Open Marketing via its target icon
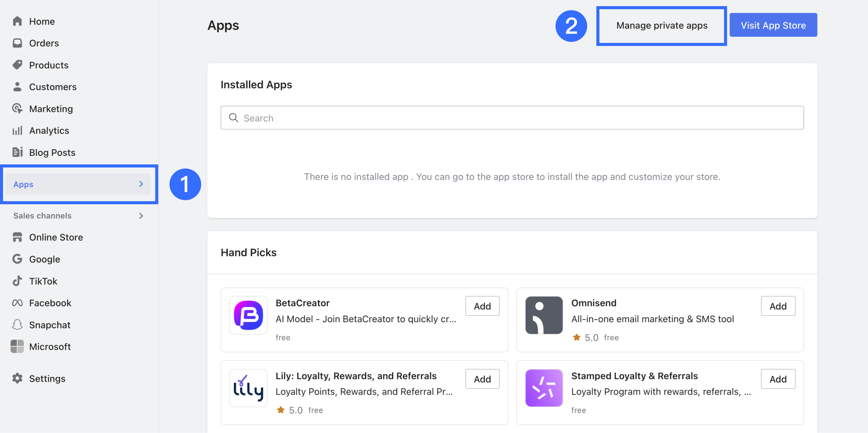Screen dimensions: 868x433 click(x=17, y=109)
